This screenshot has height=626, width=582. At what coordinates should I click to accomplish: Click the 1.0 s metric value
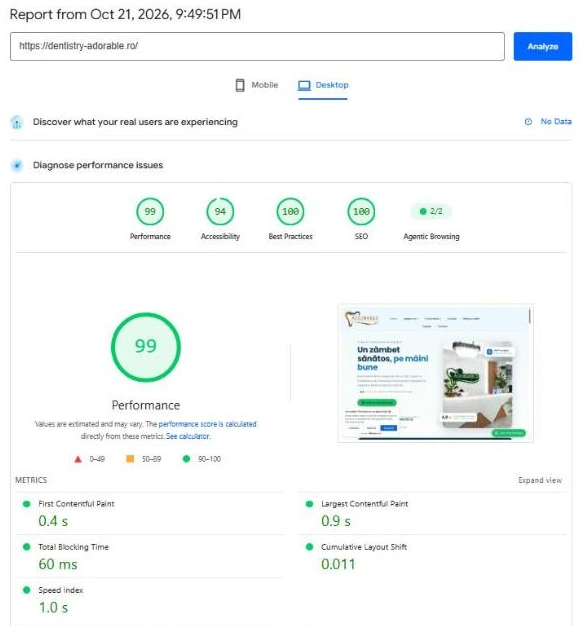pos(53,607)
